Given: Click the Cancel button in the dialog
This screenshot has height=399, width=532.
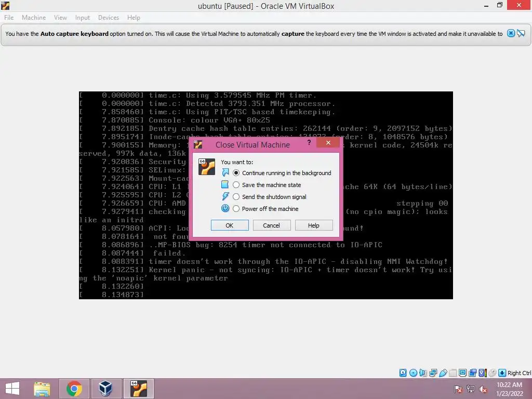Looking at the screenshot, I should [x=271, y=225].
